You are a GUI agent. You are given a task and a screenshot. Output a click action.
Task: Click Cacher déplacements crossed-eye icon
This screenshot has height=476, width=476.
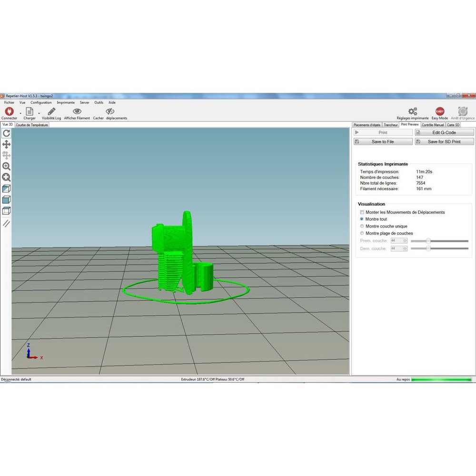[x=110, y=111]
